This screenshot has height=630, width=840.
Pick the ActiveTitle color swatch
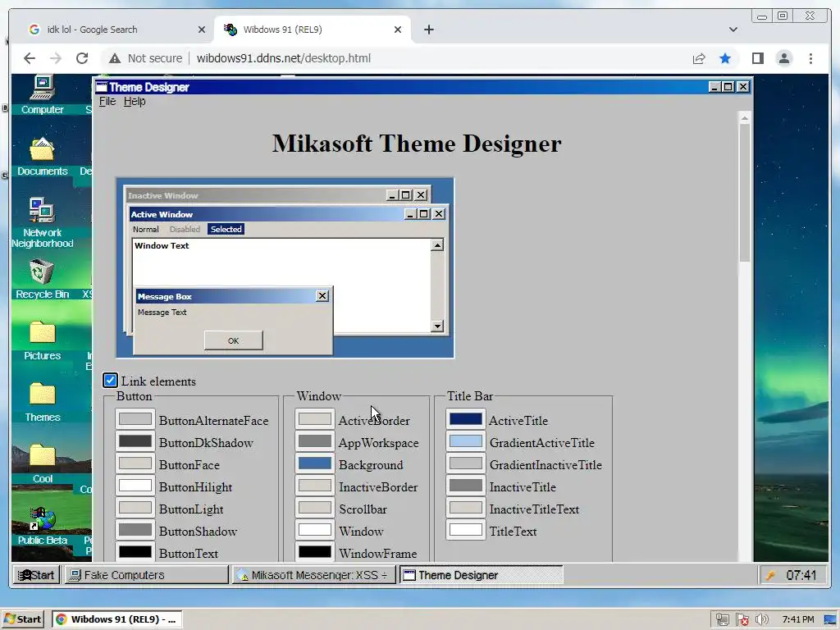(x=466, y=419)
